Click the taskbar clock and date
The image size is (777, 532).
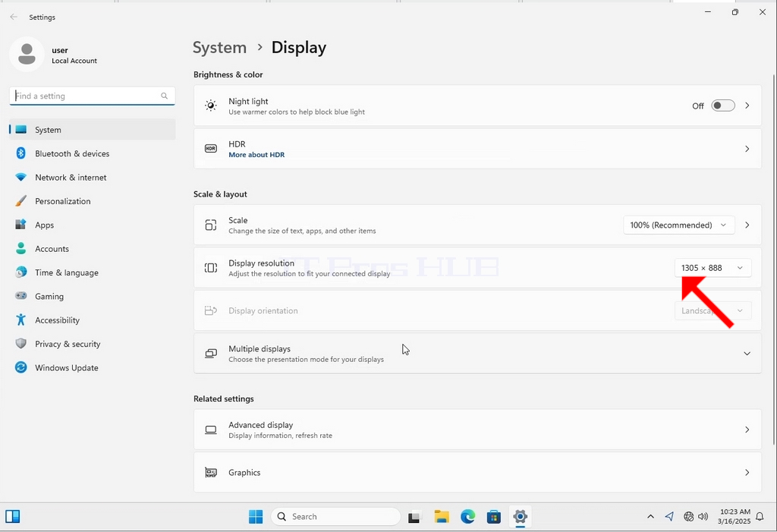point(735,517)
